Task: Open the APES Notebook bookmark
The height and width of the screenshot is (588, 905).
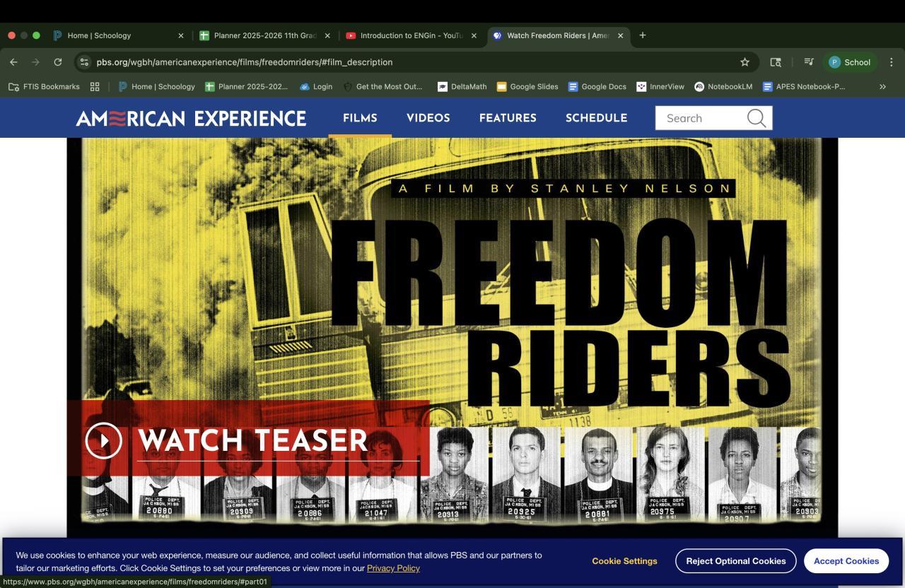Action: 804,86
